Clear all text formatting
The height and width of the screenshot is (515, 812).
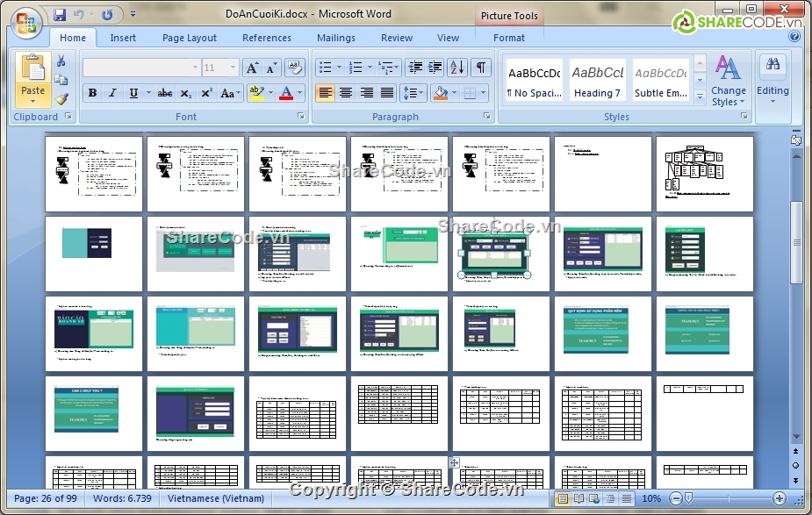click(x=295, y=68)
